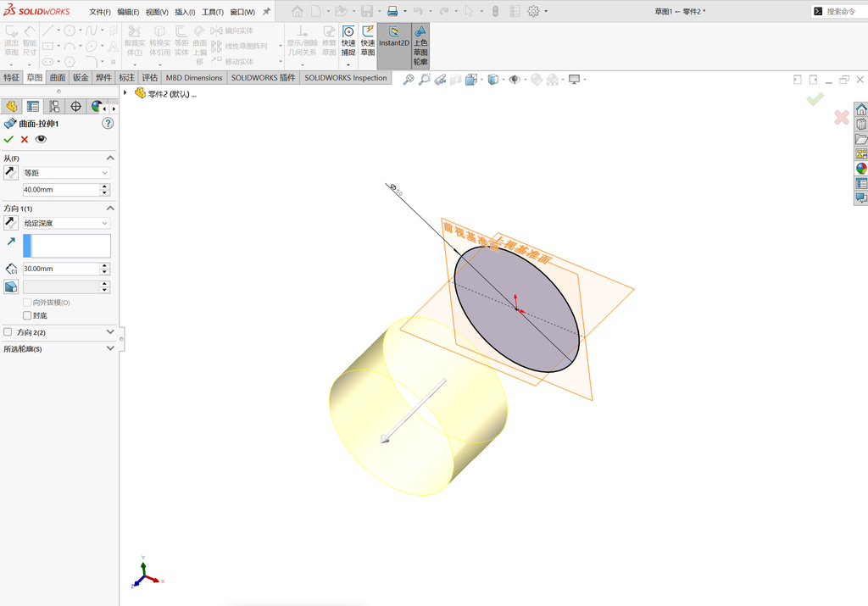Open the 给定深度 end condition dropdown
The height and width of the screenshot is (606, 868).
(66, 223)
